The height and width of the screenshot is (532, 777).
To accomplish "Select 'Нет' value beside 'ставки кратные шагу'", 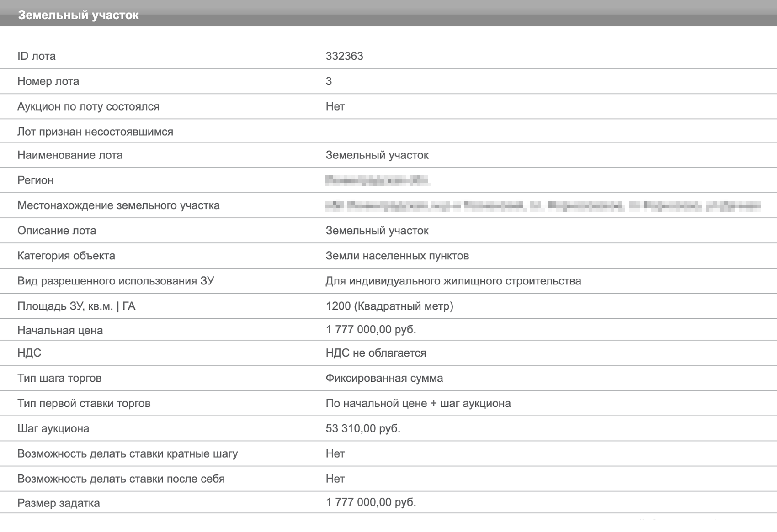I will [335, 453].
